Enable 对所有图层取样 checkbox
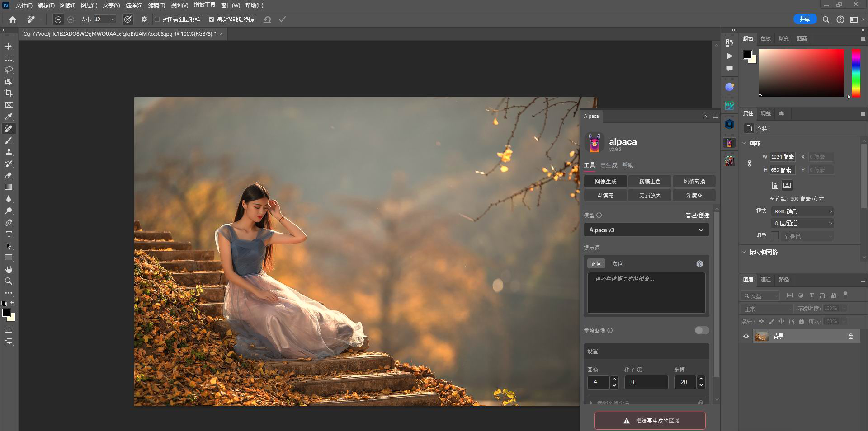The height and width of the screenshot is (431, 868). [157, 19]
